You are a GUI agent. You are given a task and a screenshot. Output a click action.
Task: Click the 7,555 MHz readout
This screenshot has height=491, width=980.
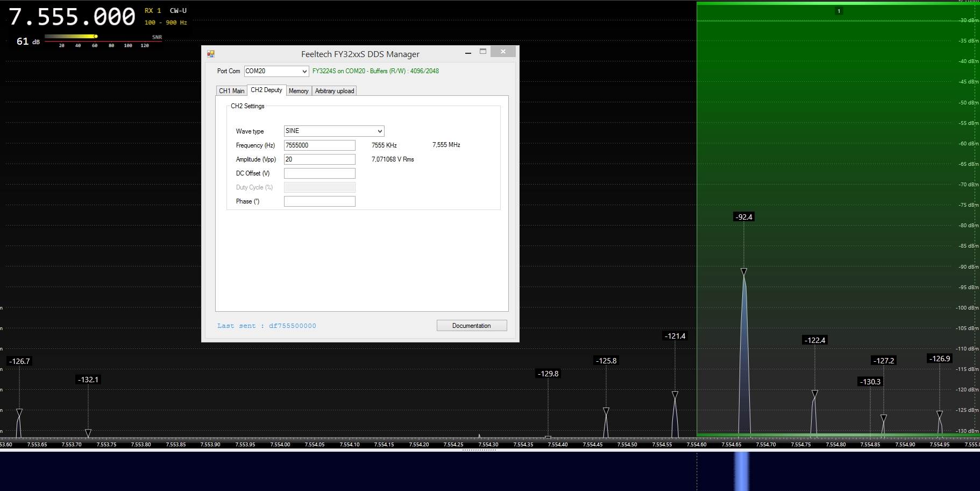click(446, 145)
